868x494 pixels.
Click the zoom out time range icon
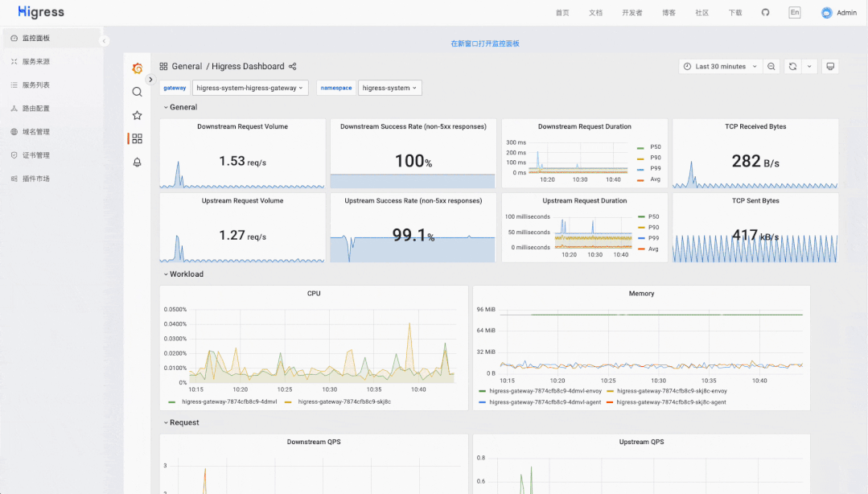click(771, 67)
